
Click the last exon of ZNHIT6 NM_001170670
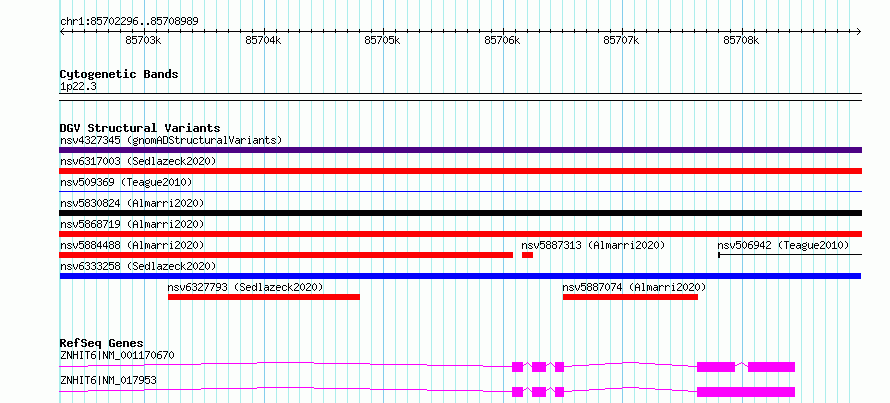coord(771,367)
